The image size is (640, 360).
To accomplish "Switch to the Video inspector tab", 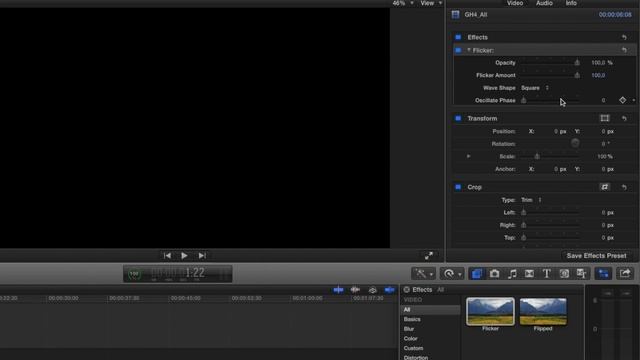I will click(x=515, y=3).
